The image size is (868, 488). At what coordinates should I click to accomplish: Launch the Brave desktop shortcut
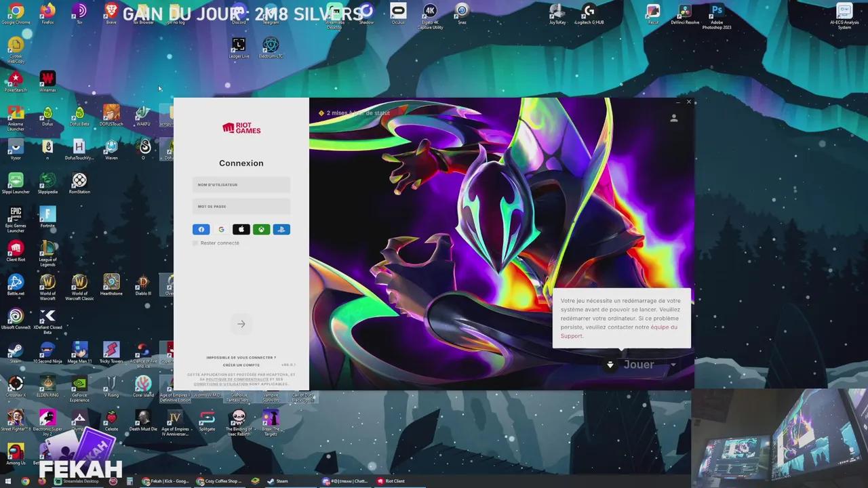111,14
